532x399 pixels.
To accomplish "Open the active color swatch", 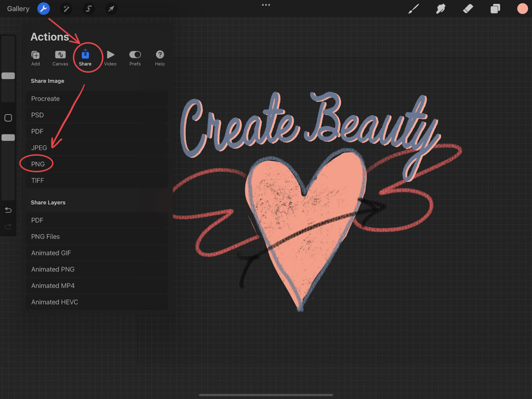I will (x=522, y=9).
